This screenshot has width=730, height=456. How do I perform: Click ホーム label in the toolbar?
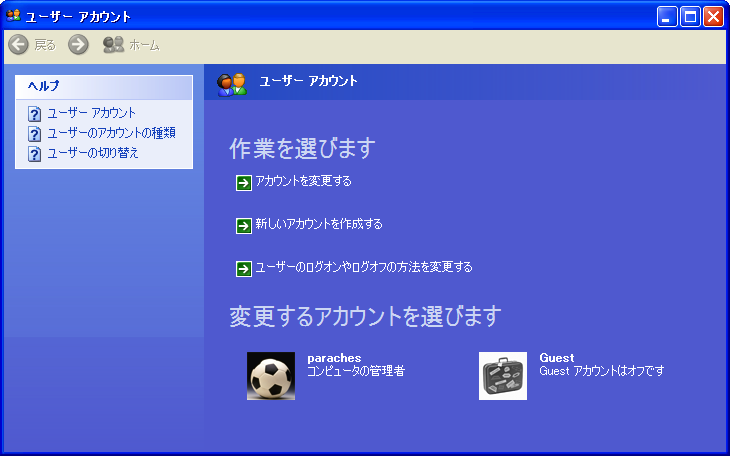pos(144,45)
